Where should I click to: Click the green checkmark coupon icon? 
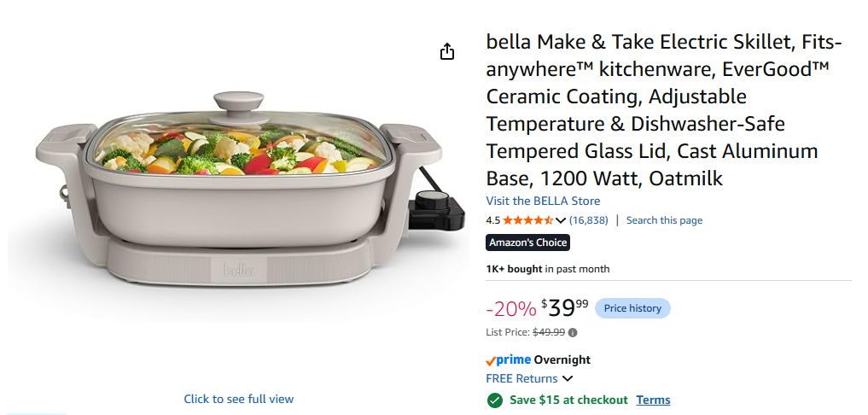coord(494,400)
